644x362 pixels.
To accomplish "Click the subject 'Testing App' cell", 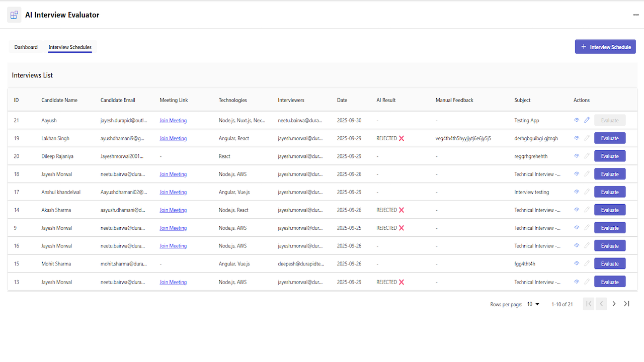I will (x=527, y=121).
